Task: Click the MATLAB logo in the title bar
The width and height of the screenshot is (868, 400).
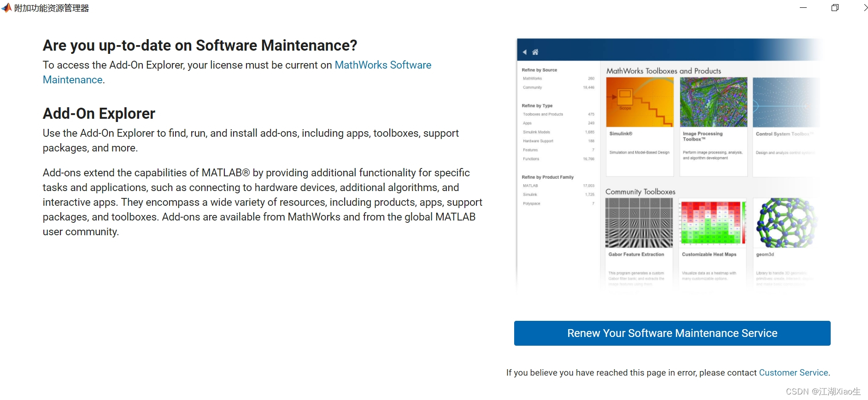Action: [x=6, y=8]
